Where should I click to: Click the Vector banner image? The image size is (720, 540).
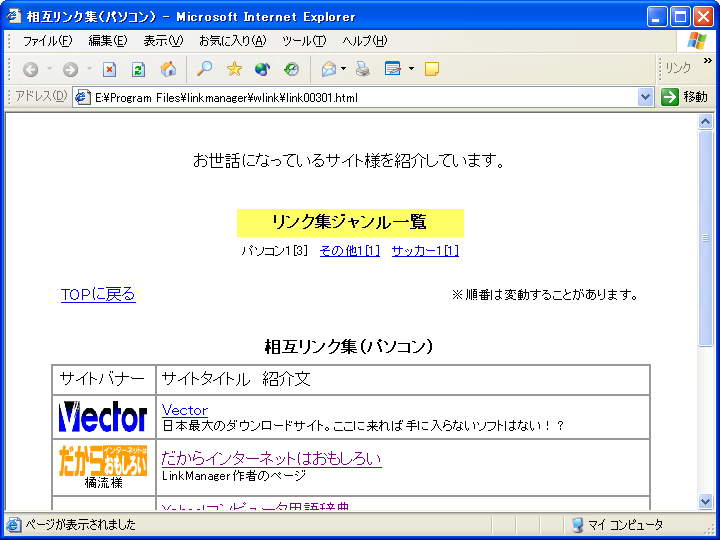click(103, 416)
